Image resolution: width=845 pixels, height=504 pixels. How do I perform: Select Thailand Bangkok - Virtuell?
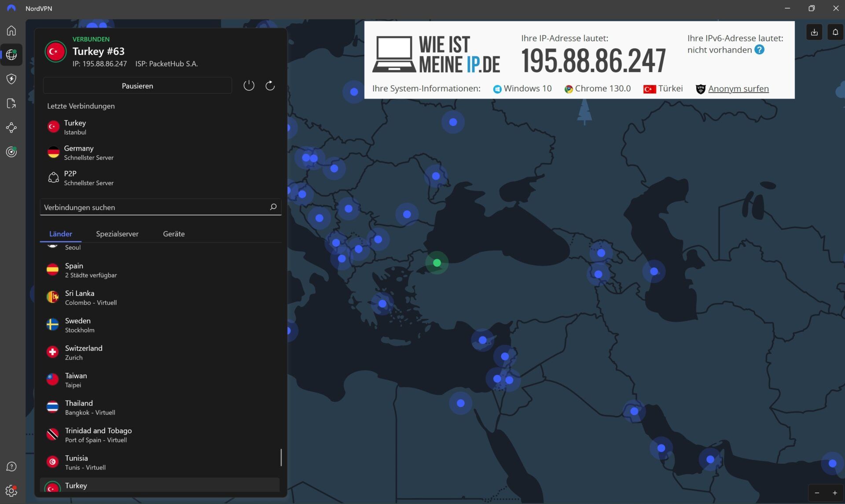[160, 407]
